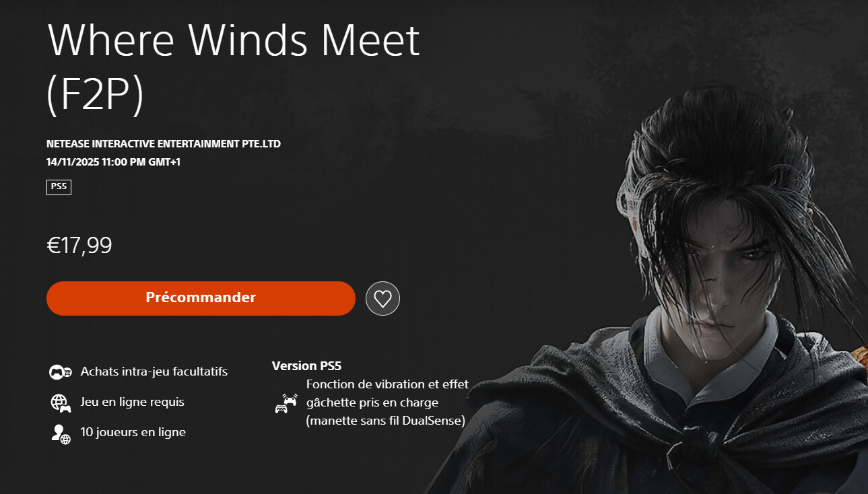Image resolution: width=868 pixels, height=494 pixels.
Task: Click the DualSense vibration controller icon
Action: point(286,403)
